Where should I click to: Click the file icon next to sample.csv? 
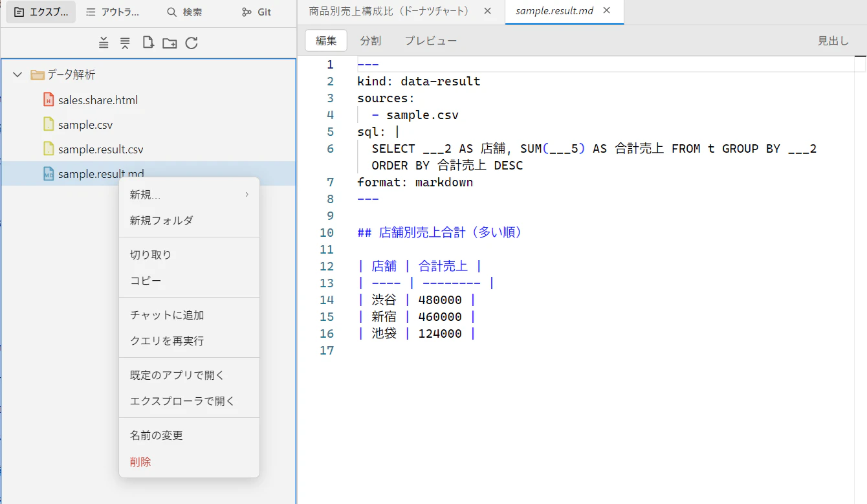[49, 124]
